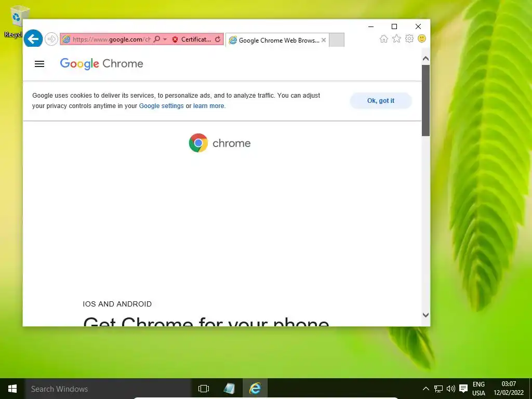Open Favorites star icon
This screenshot has height=399, width=532.
[x=396, y=38]
